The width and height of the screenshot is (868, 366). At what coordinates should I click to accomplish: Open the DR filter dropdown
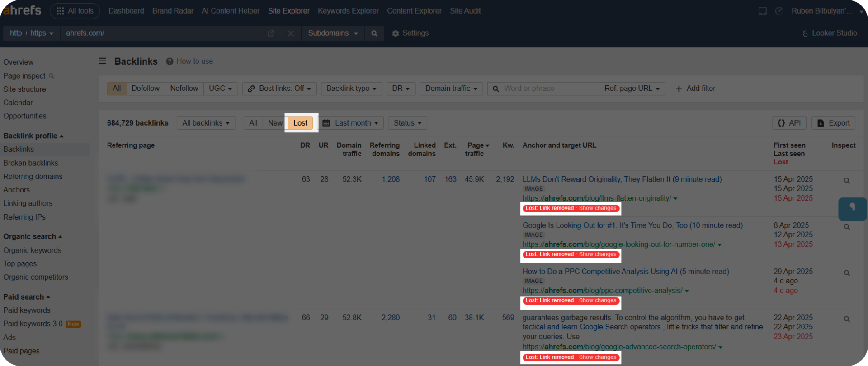401,89
